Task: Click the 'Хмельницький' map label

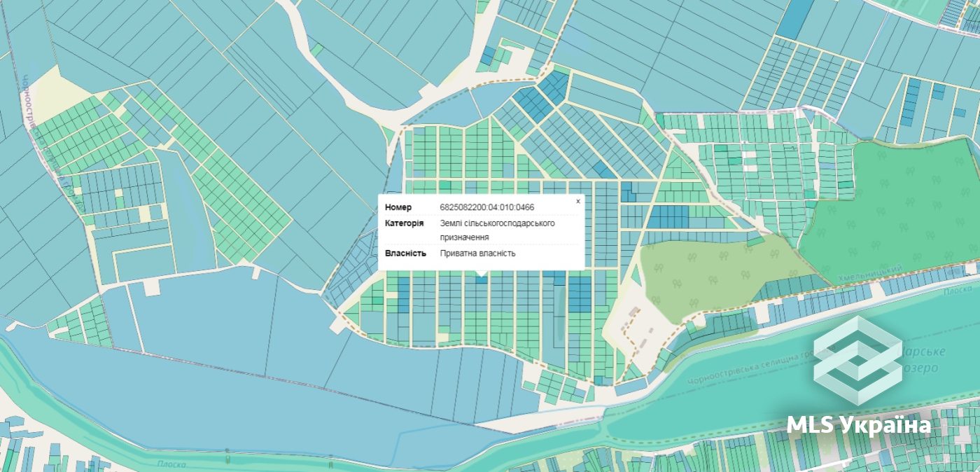Action: tap(869, 269)
